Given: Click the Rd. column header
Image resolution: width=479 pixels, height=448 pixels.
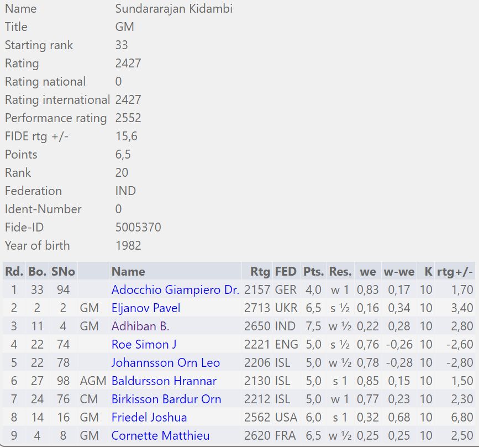Looking at the screenshot, I should click(14, 271).
